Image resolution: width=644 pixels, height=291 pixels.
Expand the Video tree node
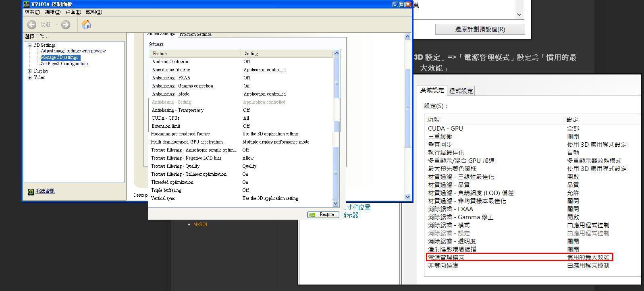point(30,77)
